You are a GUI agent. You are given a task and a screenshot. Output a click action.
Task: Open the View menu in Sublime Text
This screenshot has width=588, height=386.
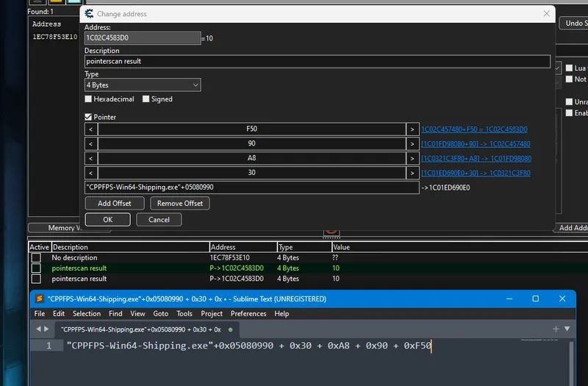tap(137, 314)
